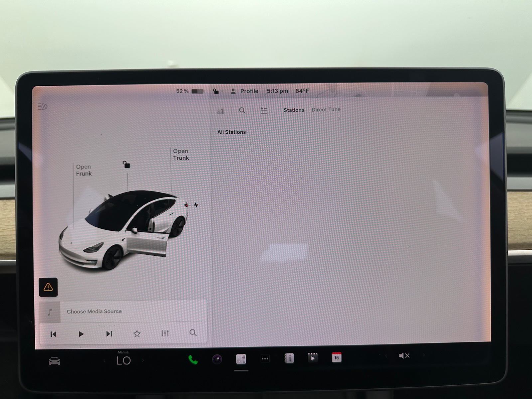This screenshot has width=532, height=399.
Task: Open vehicle controls with the car icon
Action: [x=55, y=361]
